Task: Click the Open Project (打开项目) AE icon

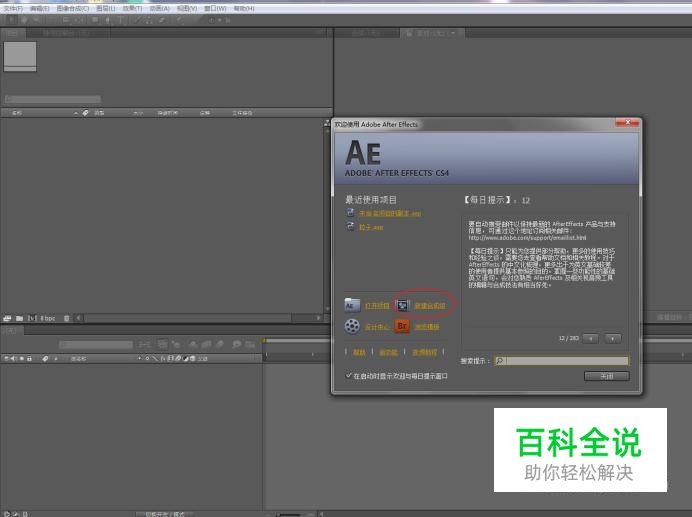Action: 352,304
